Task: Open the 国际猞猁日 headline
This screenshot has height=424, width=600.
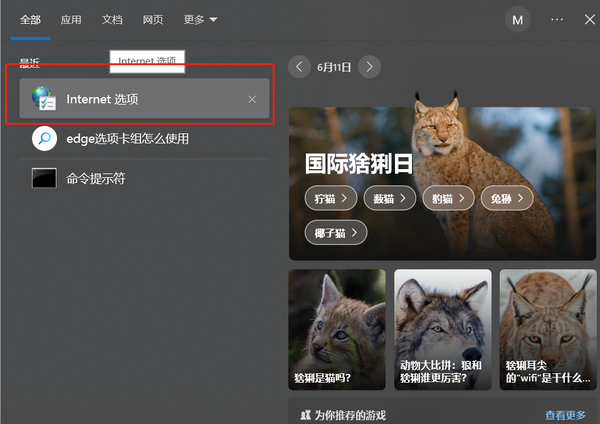Action: (x=359, y=164)
